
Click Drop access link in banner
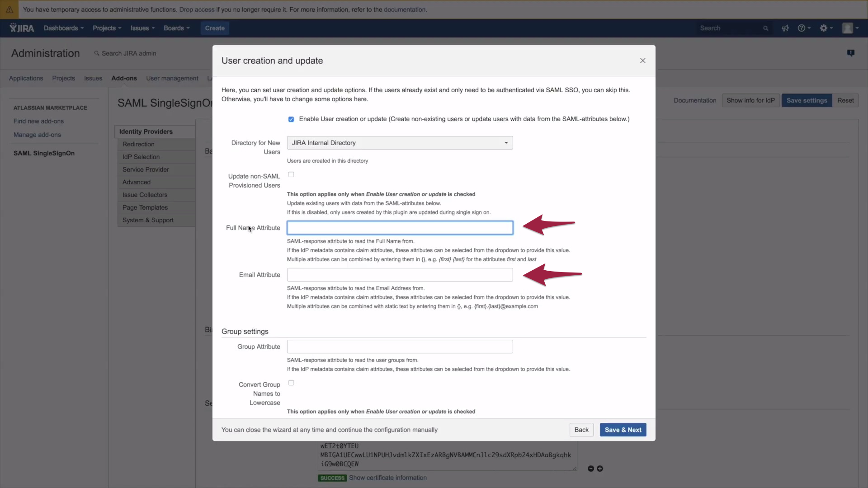[x=197, y=9]
